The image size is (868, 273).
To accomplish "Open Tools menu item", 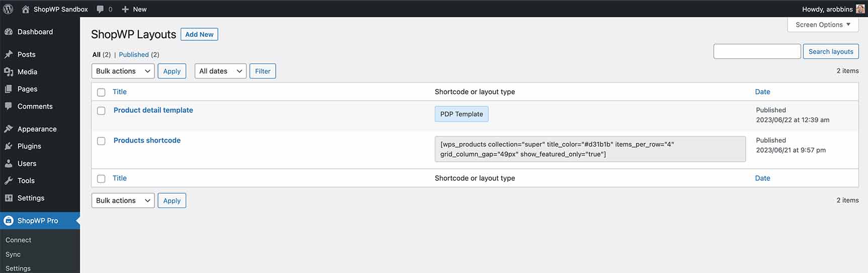I will [26, 180].
